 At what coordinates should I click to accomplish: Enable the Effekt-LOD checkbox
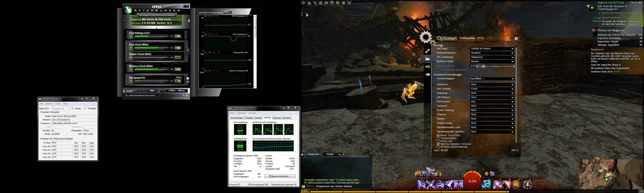pyautogui.click(x=438, y=141)
